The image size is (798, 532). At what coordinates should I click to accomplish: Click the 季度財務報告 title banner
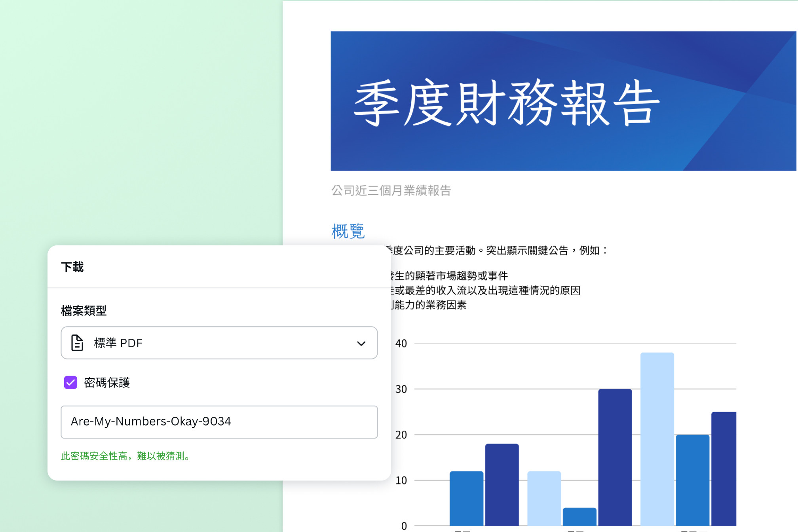coord(563,101)
